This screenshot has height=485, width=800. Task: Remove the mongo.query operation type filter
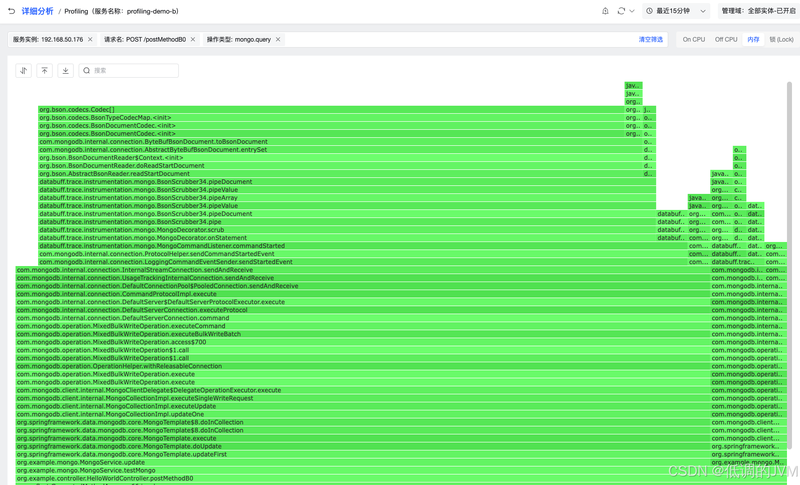point(277,40)
